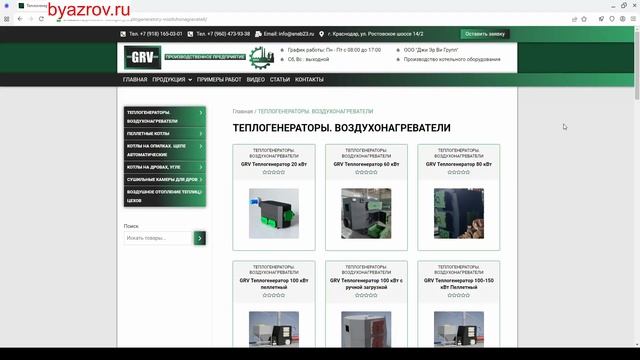Image resolution: width=640 pixels, height=360 pixels.
Task: Click star rating under 20 кВт product
Action: (x=273, y=172)
